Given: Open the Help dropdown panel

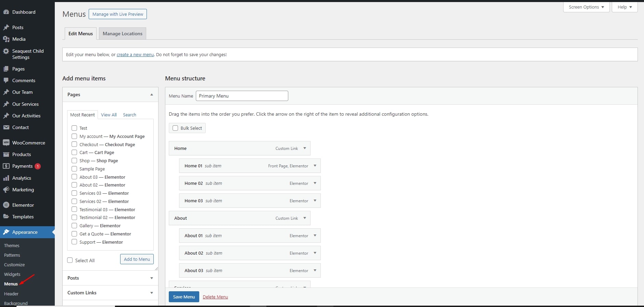Looking at the screenshot, I should coord(625,7).
